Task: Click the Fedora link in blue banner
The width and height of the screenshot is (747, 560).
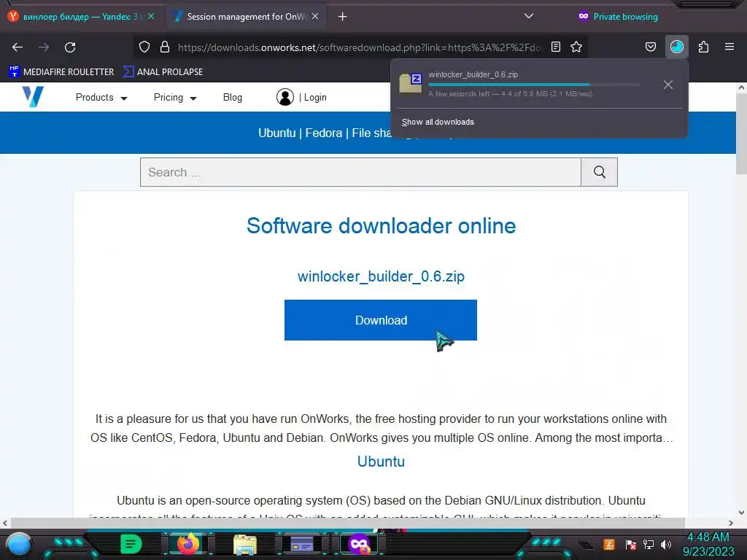Action: [x=323, y=133]
